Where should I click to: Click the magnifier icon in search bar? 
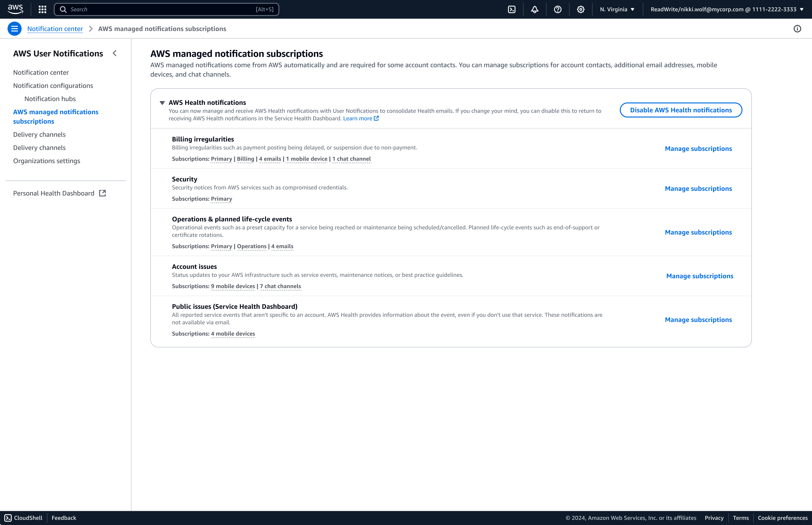[63, 9]
